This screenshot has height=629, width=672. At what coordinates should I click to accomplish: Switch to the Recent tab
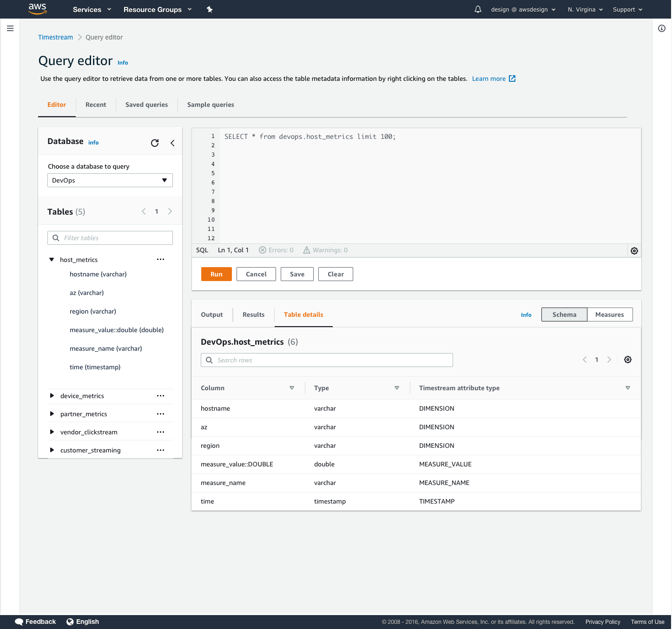coord(96,105)
